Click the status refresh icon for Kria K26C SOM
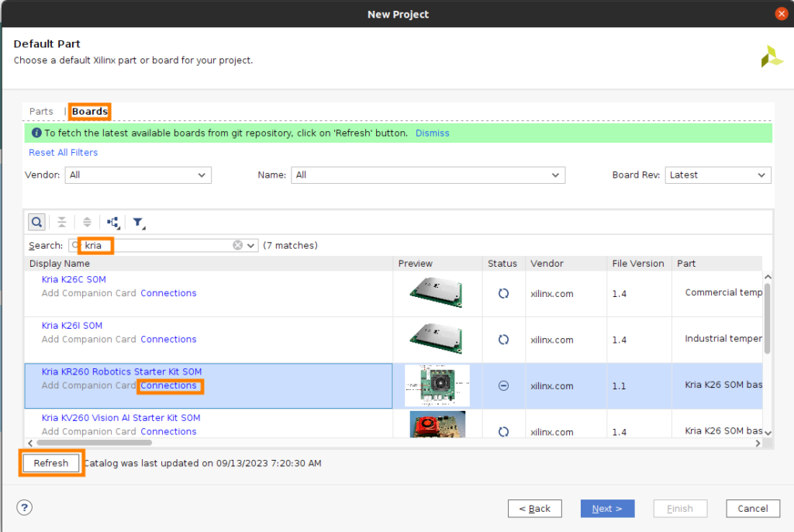Screen dimensions: 794x532 point(503,293)
